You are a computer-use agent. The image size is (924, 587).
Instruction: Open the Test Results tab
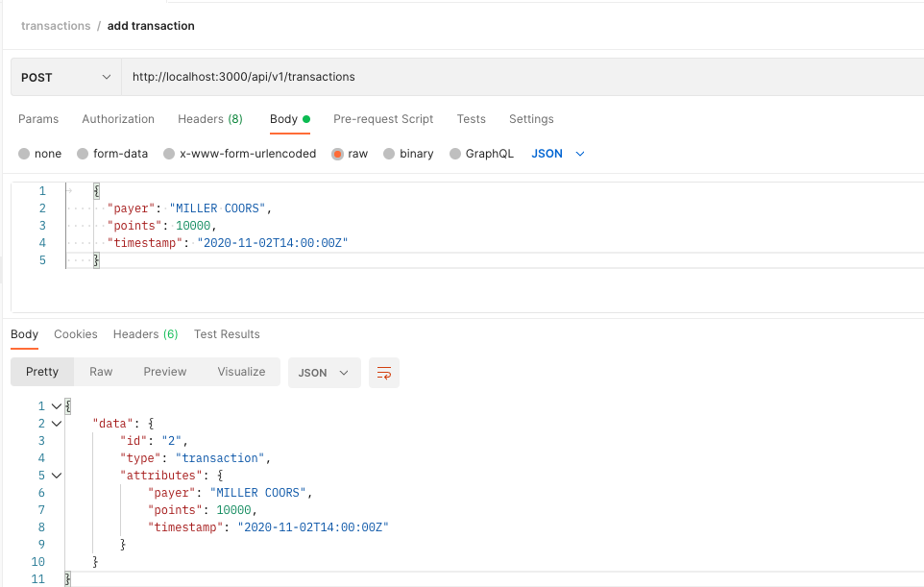click(x=227, y=334)
